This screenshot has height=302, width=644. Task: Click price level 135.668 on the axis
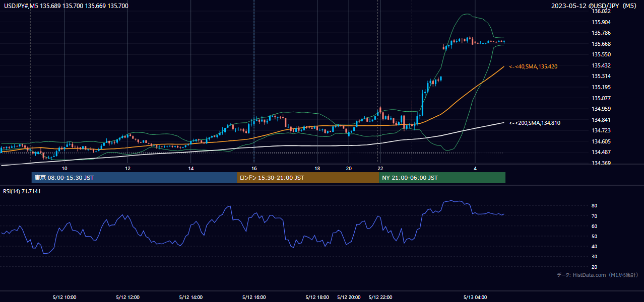[601, 44]
